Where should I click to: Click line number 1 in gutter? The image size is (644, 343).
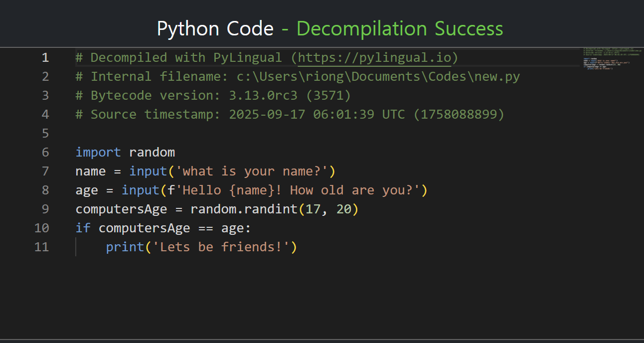point(45,58)
